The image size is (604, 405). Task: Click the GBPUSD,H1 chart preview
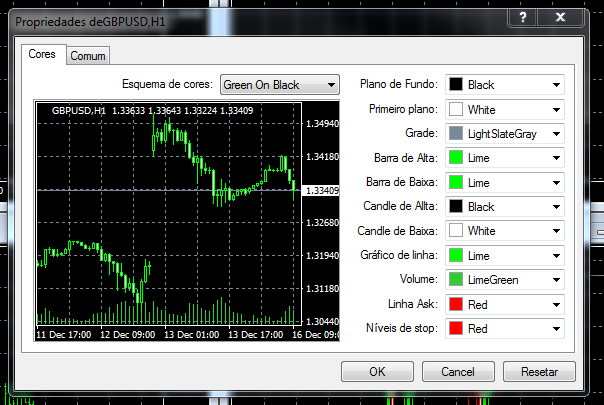point(187,221)
